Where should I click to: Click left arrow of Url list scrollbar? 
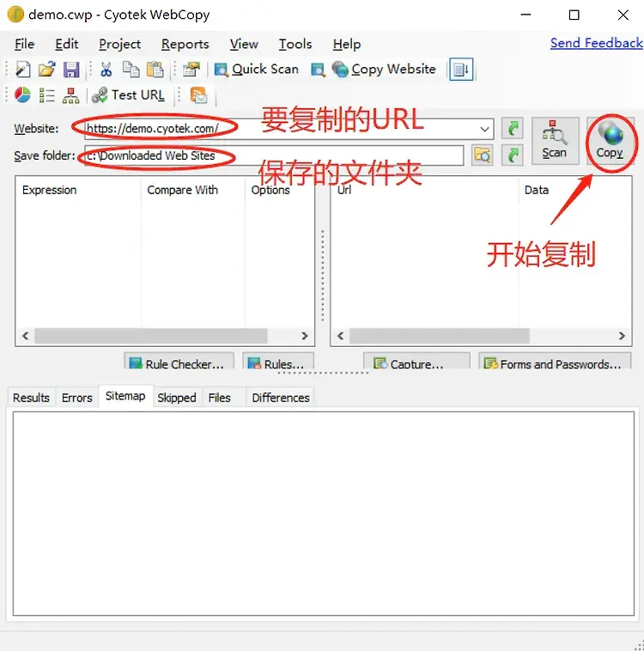[341, 336]
